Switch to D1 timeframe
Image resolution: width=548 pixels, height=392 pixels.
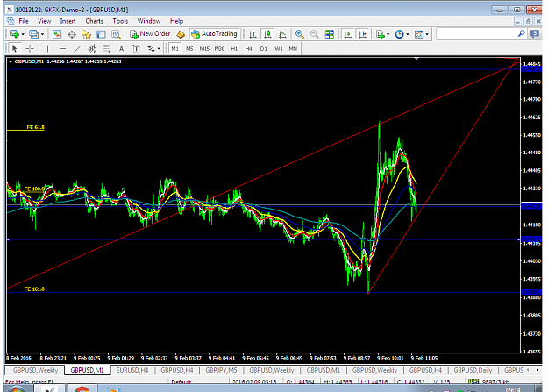tap(264, 48)
